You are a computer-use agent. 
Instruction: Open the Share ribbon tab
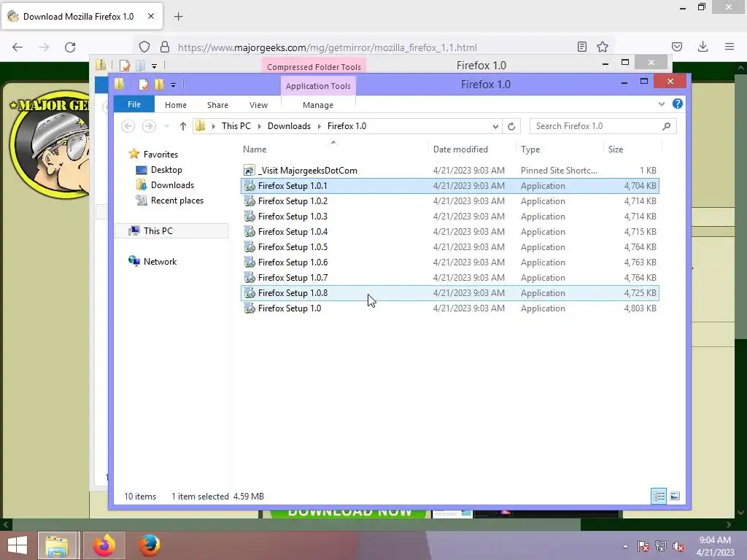[217, 105]
